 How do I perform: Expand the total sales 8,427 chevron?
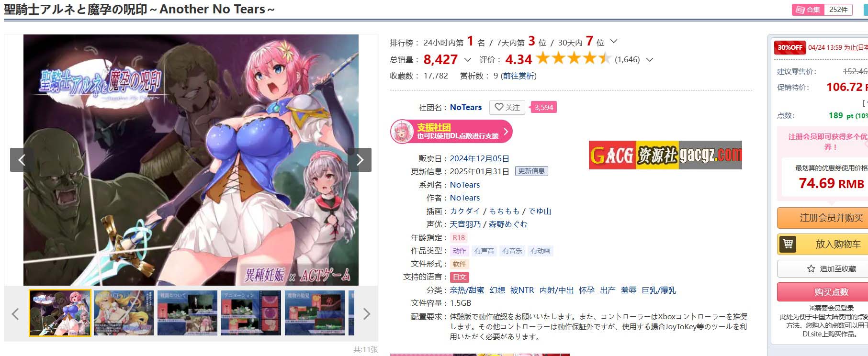pyautogui.click(x=468, y=60)
